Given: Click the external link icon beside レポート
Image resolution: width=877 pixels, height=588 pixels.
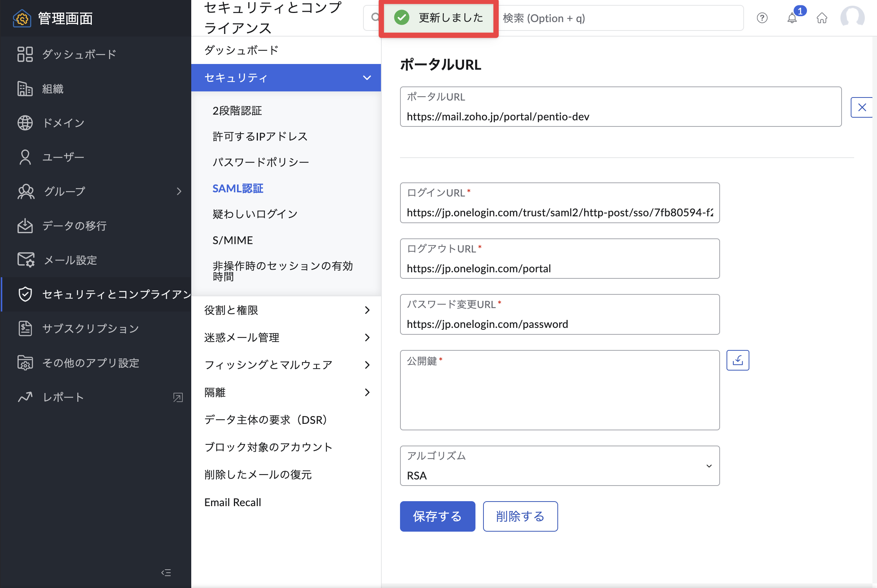Looking at the screenshot, I should pyautogui.click(x=178, y=397).
